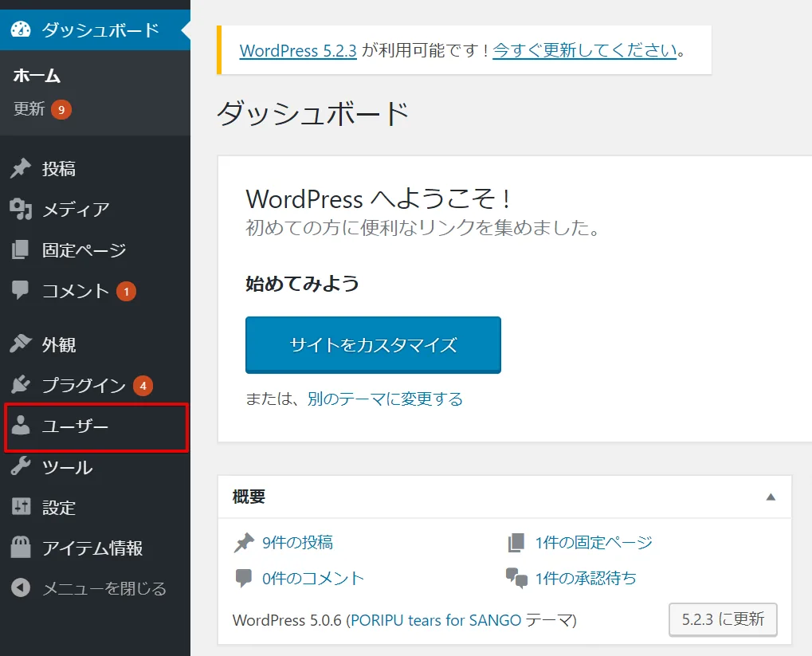Click the 5.2.3 に更新 button
This screenshot has height=656, width=812.
723,619
